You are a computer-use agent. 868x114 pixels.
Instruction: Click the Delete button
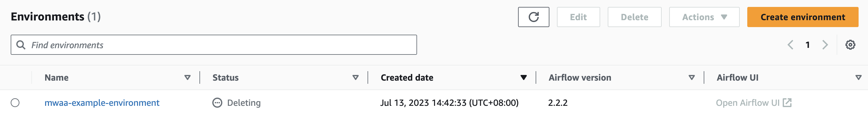click(634, 17)
